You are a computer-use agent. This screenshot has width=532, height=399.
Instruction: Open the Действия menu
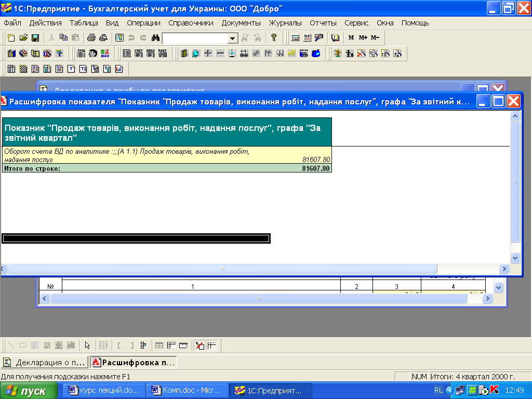46,23
